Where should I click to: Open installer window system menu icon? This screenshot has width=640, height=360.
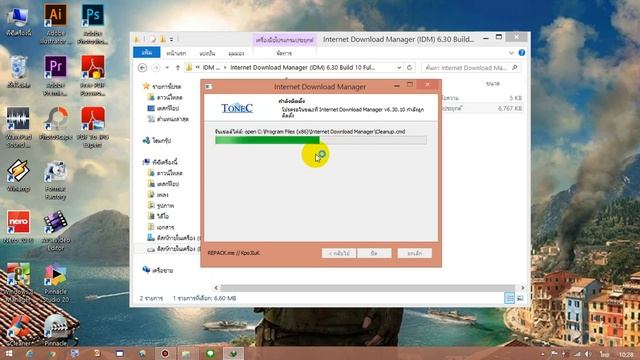208,87
